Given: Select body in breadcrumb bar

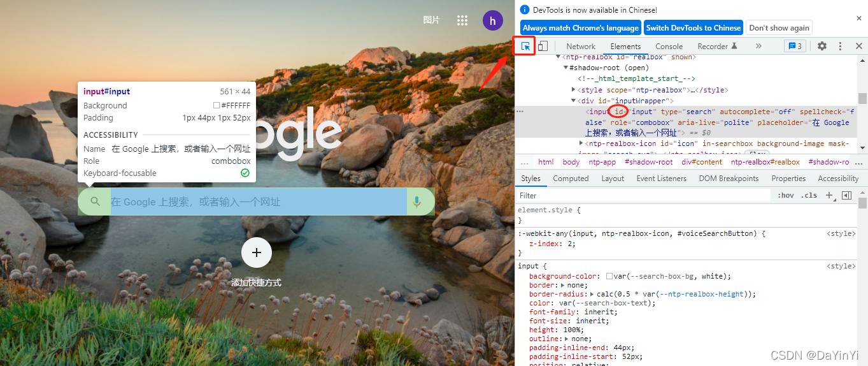Looking at the screenshot, I should pos(571,162).
